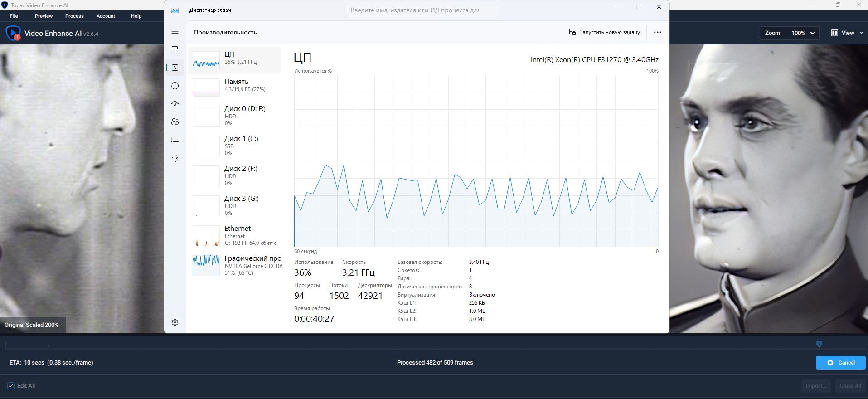The width and height of the screenshot is (868, 399).
Task: Run new task via Запустить новую задачу
Action: [x=604, y=32]
